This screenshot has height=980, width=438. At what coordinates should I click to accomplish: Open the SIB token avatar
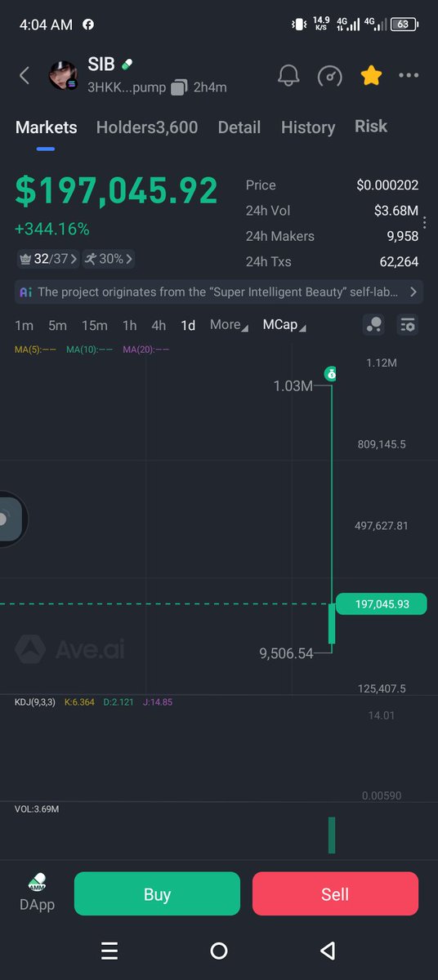64,76
